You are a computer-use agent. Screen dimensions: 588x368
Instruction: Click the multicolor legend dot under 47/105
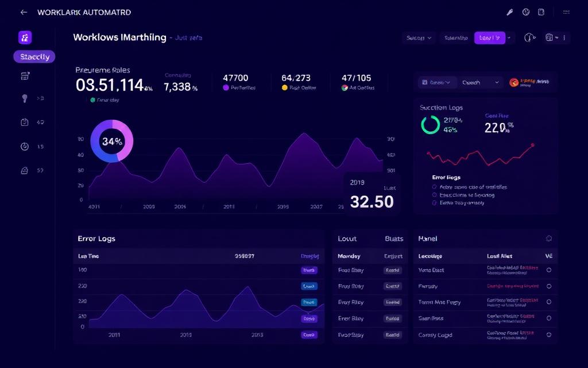[345, 87]
